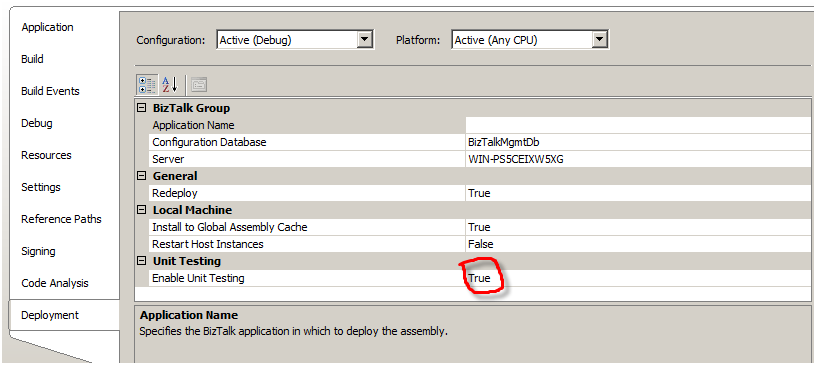
Task: Open the Configuration dropdown arrow
Action: click(365, 40)
